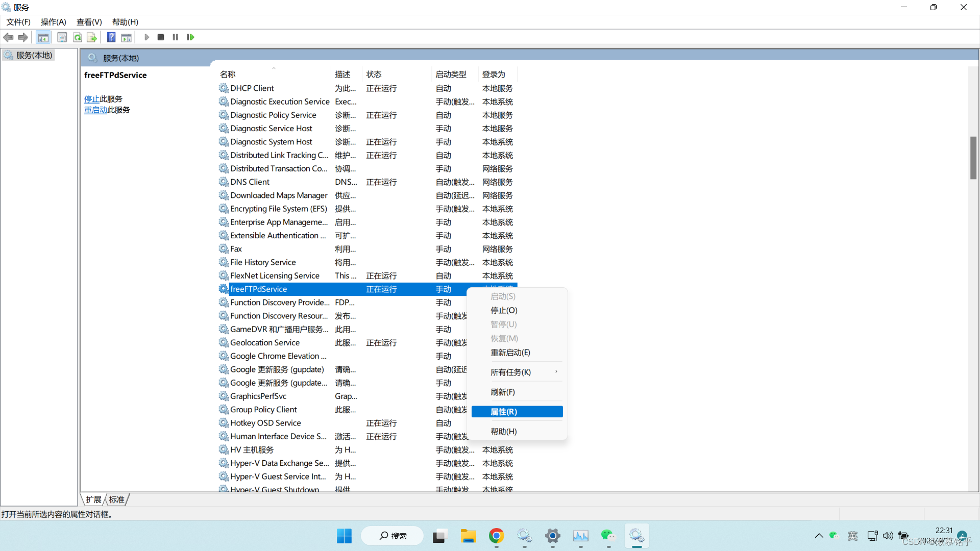Open the Help toolbar icon

[111, 37]
